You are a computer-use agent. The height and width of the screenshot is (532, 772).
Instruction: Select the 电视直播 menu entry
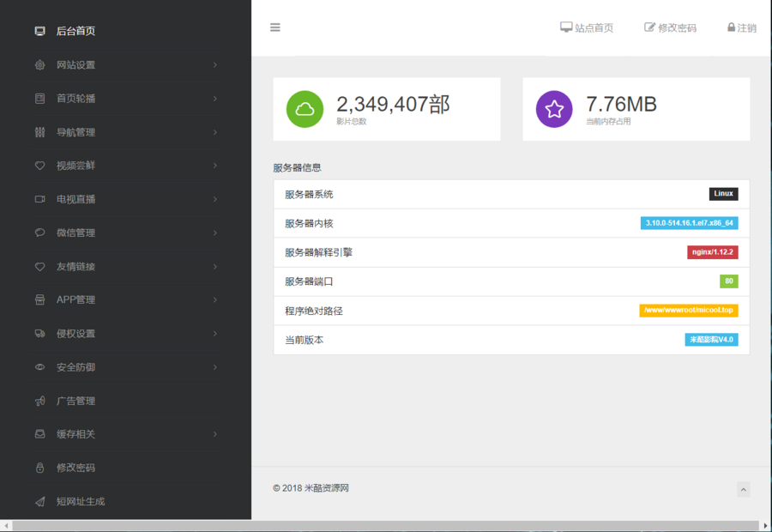(75, 199)
